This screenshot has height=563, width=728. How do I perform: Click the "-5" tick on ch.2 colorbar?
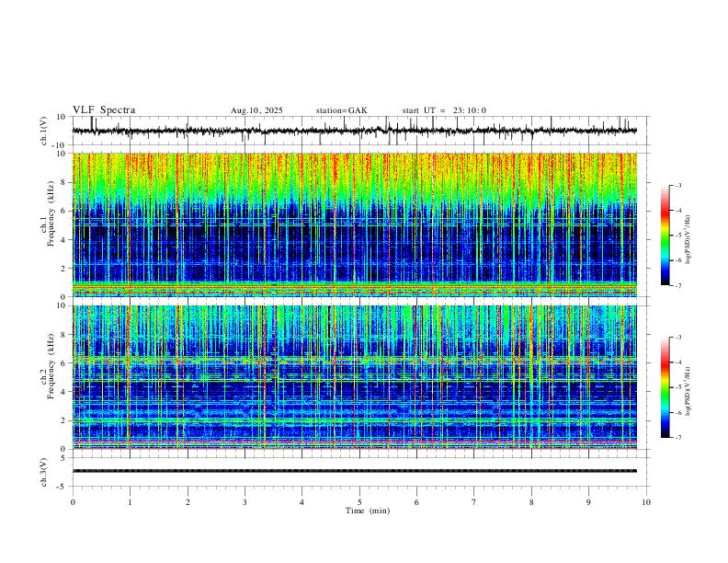(677, 387)
